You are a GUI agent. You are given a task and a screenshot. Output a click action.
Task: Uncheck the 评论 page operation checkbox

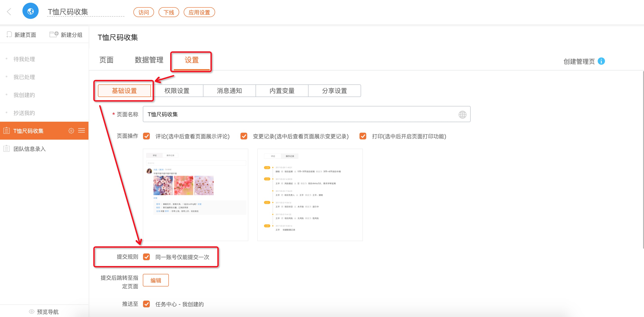click(146, 136)
